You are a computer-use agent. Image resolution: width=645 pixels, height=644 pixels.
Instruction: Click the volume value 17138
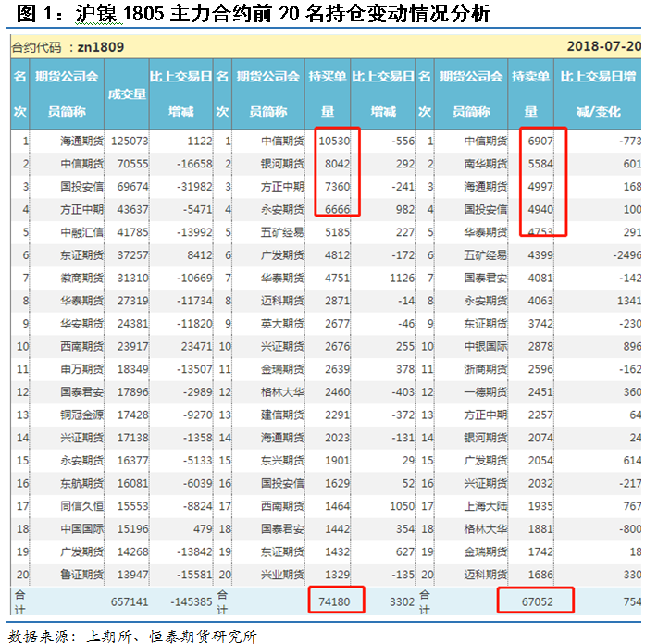click(x=132, y=438)
